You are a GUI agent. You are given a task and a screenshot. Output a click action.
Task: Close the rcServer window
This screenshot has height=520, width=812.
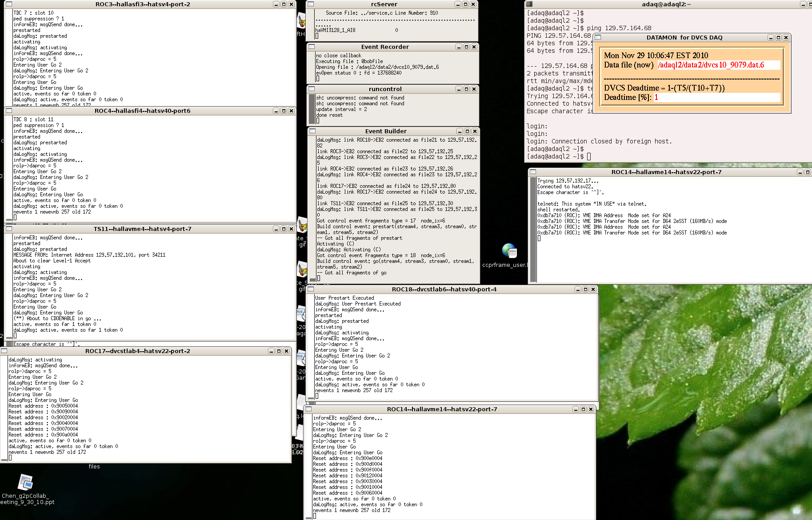point(473,4)
